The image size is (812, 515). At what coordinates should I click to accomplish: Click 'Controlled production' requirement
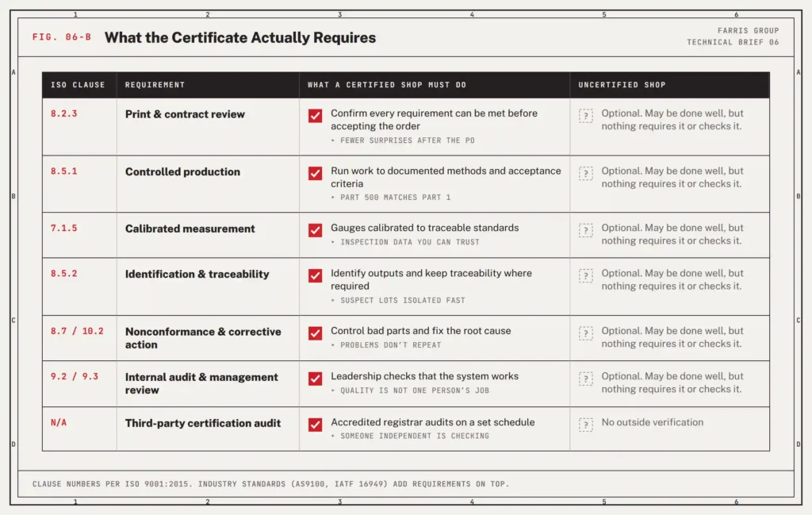pyautogui.click(x=182, y=172)
